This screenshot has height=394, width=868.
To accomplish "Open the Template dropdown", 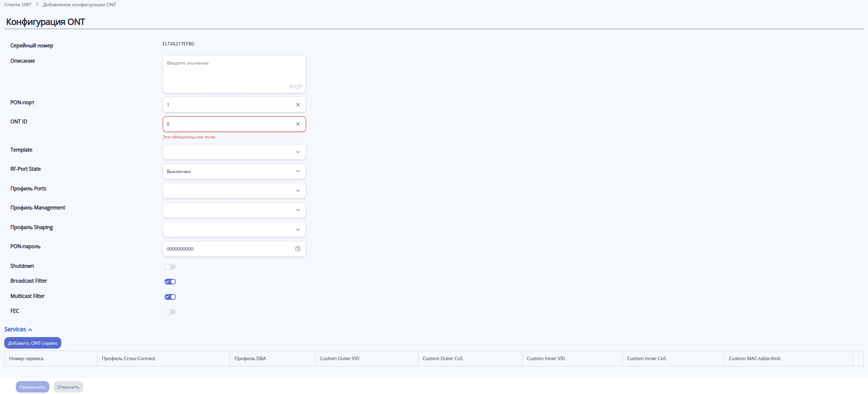I will tap(234, 152).
